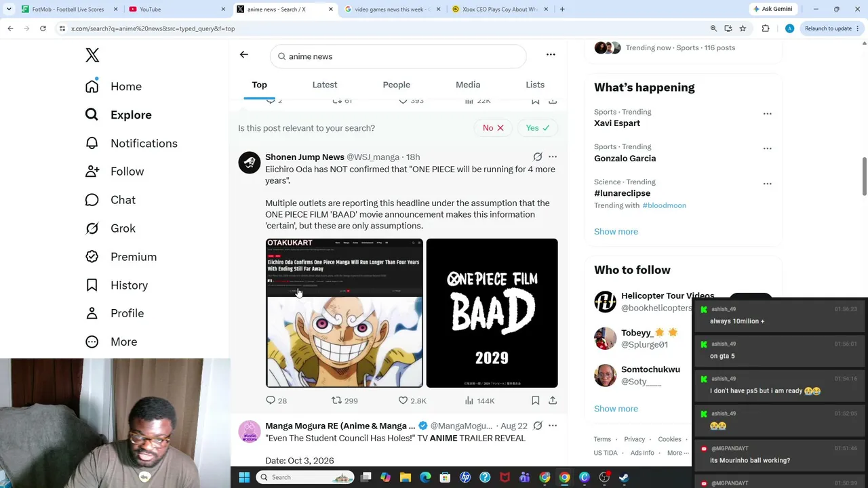Open the browser Extensions menu
This screenshot has height=488, width=868.
[766, 28]
